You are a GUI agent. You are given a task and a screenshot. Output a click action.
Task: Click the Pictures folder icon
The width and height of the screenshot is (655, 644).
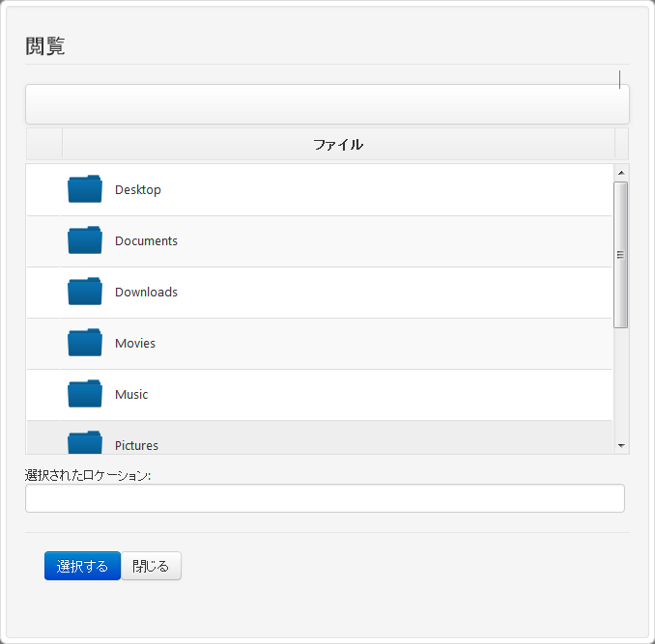tap(85, 442)
